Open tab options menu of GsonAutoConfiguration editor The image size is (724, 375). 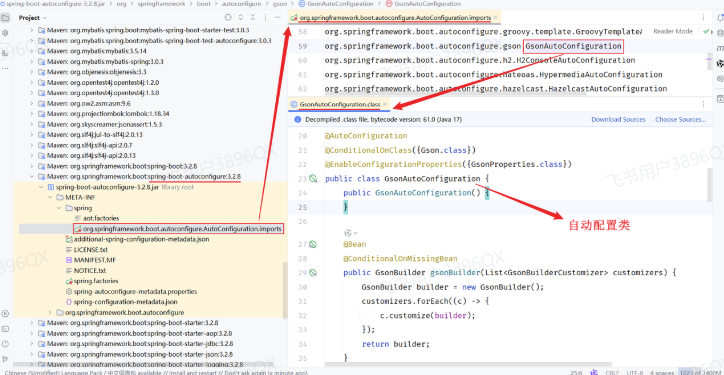[x=703, y=104]
